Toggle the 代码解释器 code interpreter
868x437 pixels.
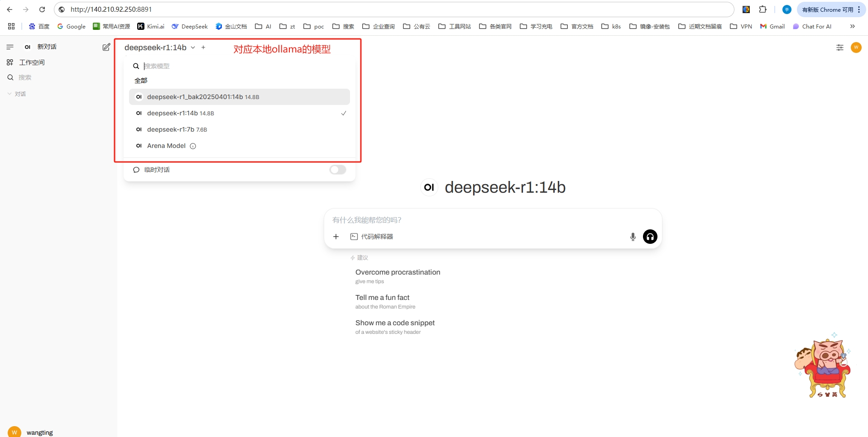tap(372, 237)
